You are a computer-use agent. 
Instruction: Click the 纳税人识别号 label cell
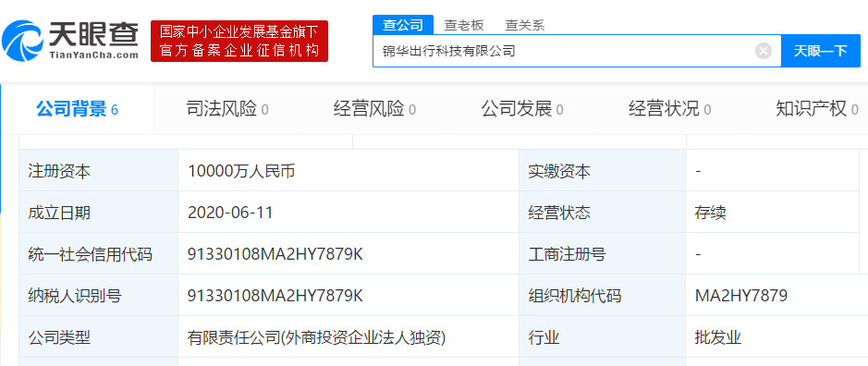coord(99,296)
